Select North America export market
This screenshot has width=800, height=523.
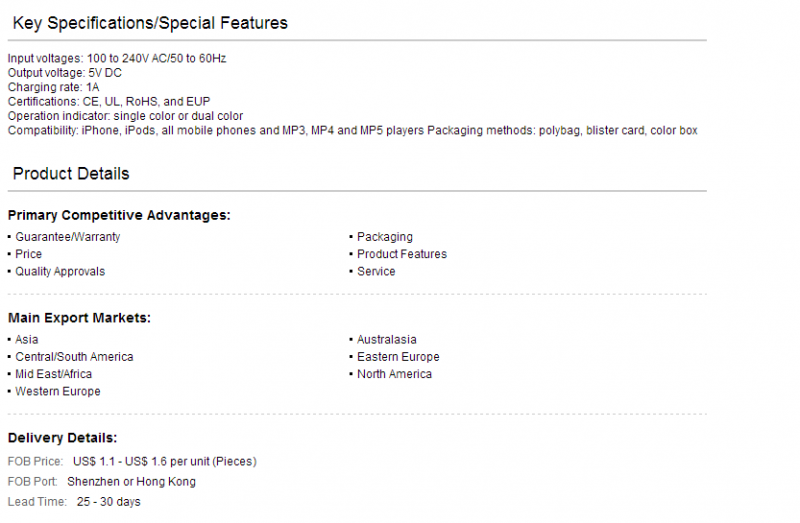click(394, 374)
